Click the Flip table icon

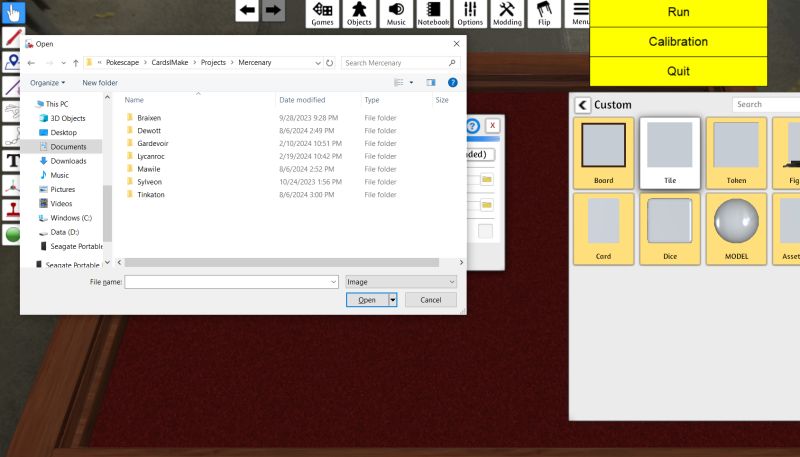point(544,14)
